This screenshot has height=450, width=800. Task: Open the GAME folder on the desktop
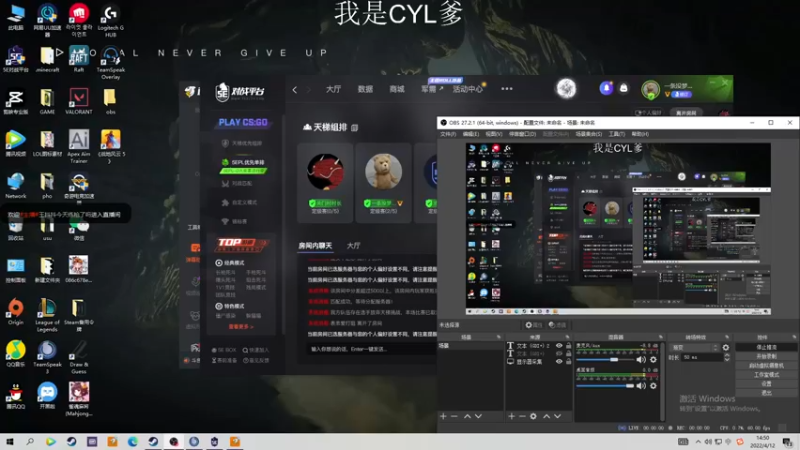[x=47, y=101]
